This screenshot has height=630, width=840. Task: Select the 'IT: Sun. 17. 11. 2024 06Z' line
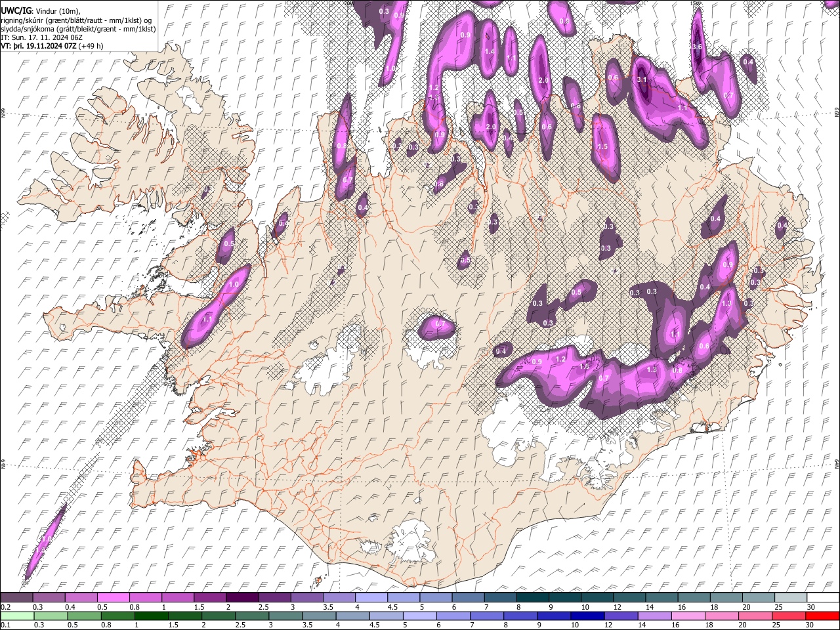[41, 37]
